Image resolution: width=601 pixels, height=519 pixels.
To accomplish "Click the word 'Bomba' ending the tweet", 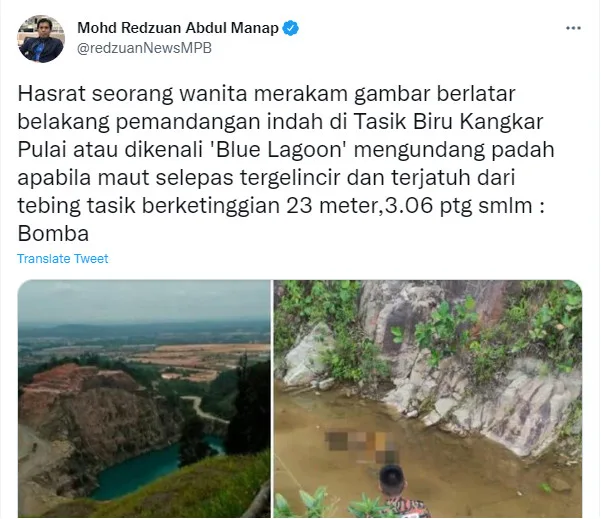I will pos(53,233).
